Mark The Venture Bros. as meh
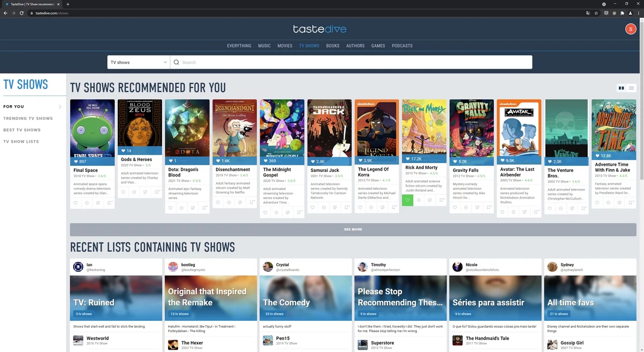This screenshot has width=644, height=352. (x=561, y=209)
